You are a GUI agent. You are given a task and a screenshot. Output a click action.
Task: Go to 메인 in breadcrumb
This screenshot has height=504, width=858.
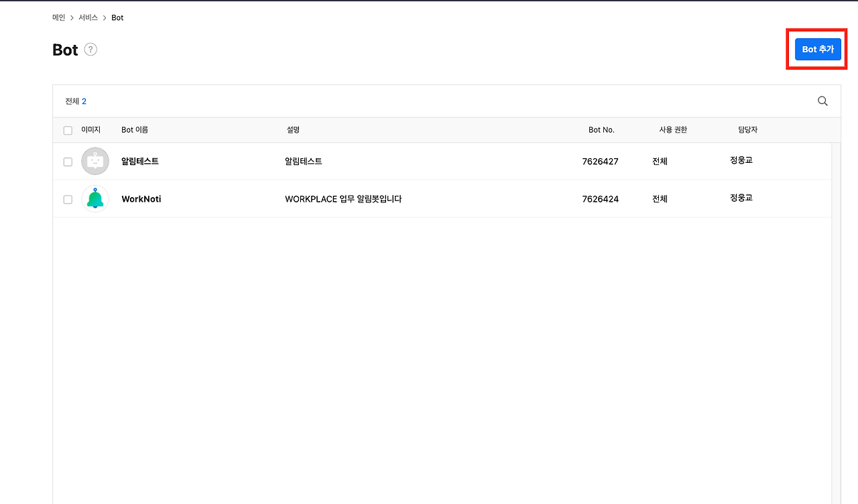(x=59, y=17)
